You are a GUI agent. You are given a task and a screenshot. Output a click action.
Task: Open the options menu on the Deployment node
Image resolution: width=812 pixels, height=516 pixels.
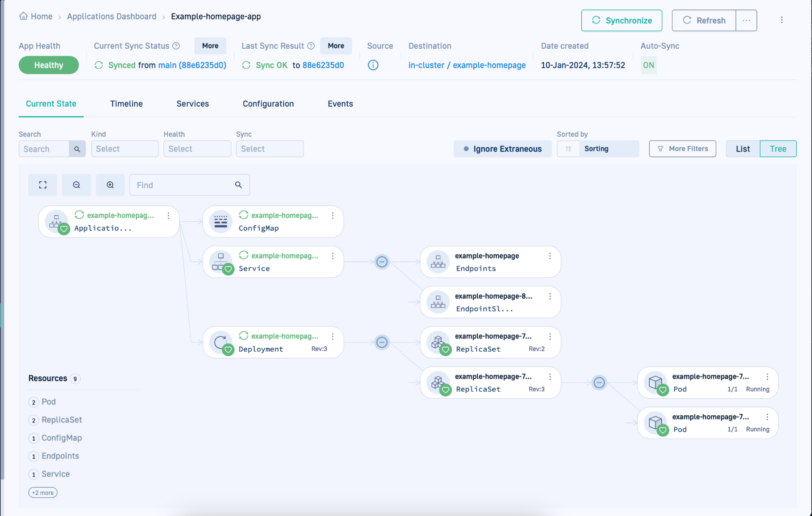coord(332,336)
